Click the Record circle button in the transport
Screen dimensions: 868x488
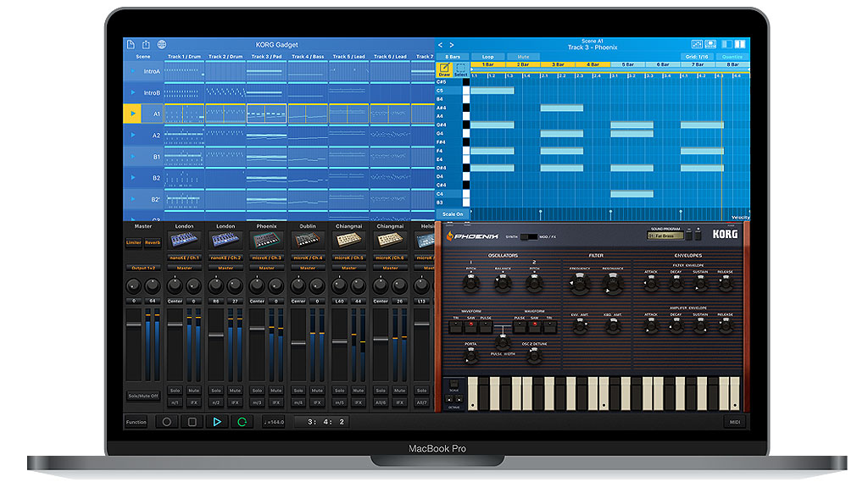(167, 422)
